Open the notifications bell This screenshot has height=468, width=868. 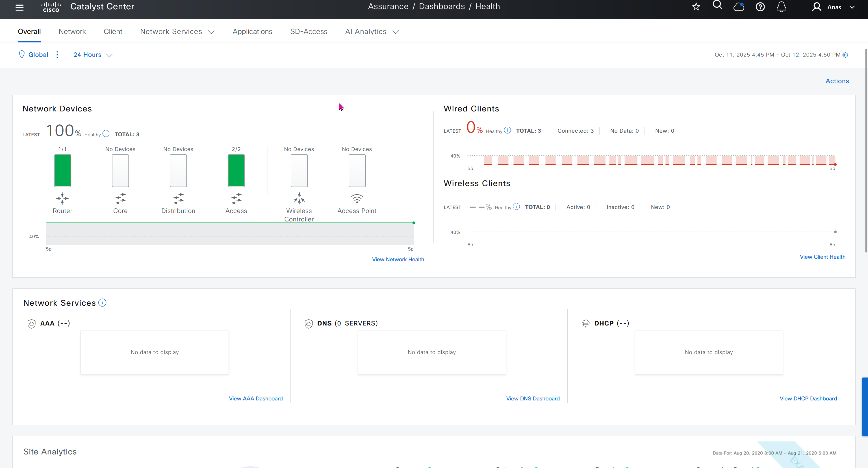(x=782, y=7)
